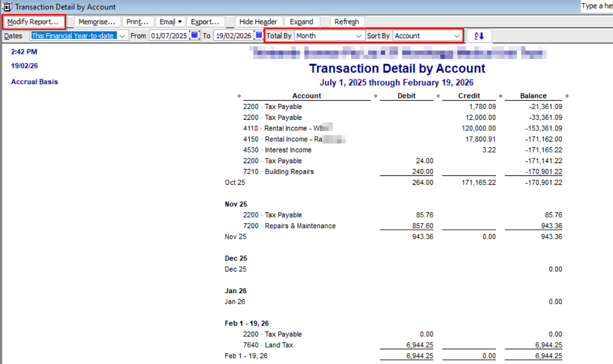Click the -171,162.00 balance value
613x364 pixels.
[x=544, y=139]
